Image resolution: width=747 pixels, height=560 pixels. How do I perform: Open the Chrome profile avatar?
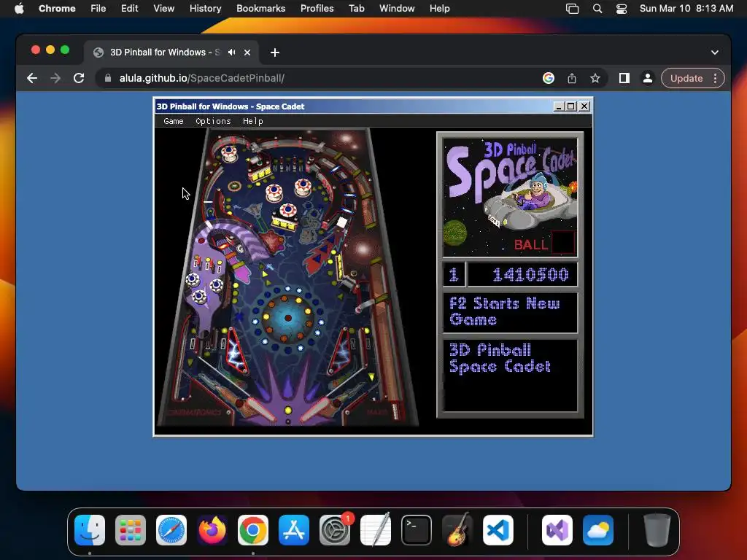(648, 78)
